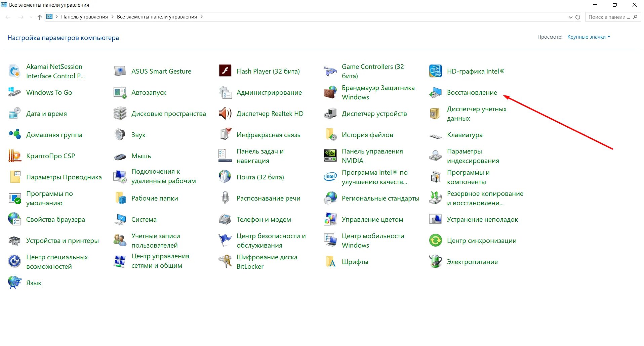Viewport: 644px width, 346px height.
Task: Open the Электропитание icon
Action: tap(435, 262)
